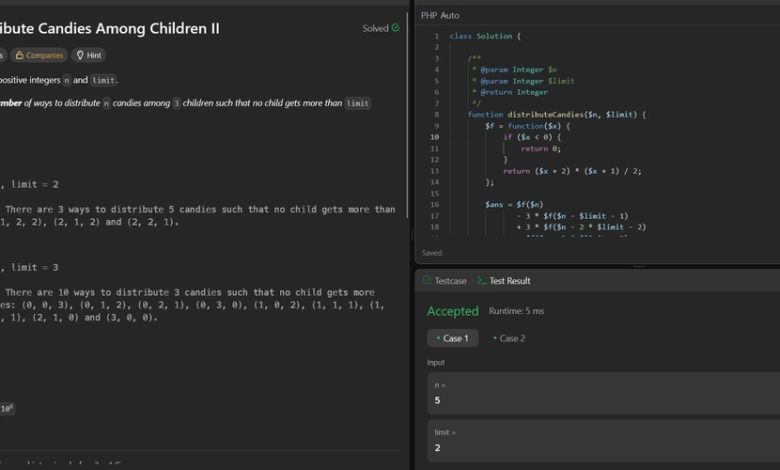Open the PHP language dropdown
The height and width of the screenshot is (470, 780).
pyautogui.click(x=429, y=15)
